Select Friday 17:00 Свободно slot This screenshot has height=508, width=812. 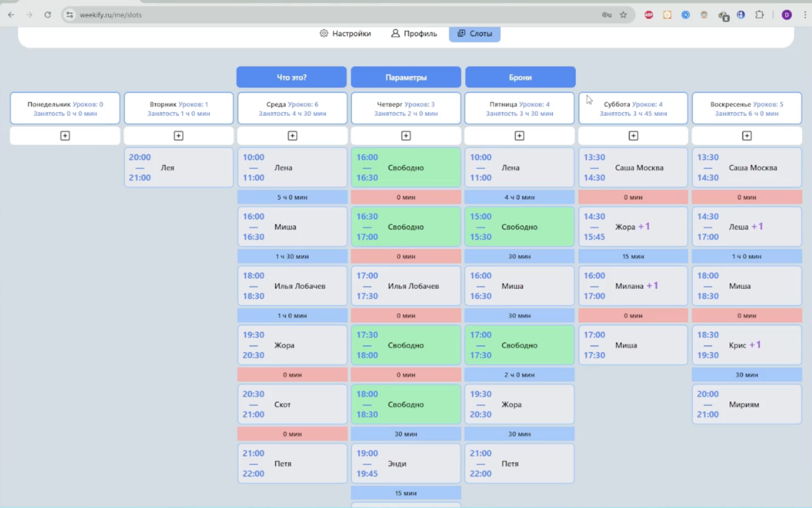[520, 345]
